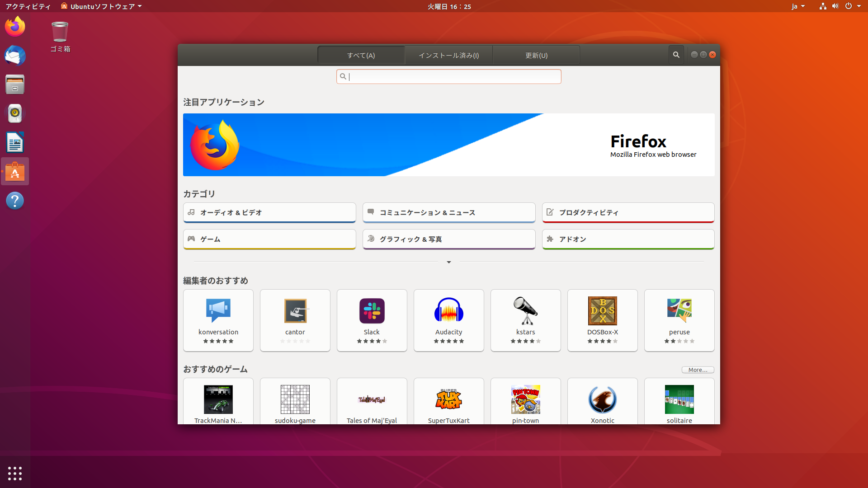Open the power system menu
This screenshot has height=488, width=868.
pos(853,6)
